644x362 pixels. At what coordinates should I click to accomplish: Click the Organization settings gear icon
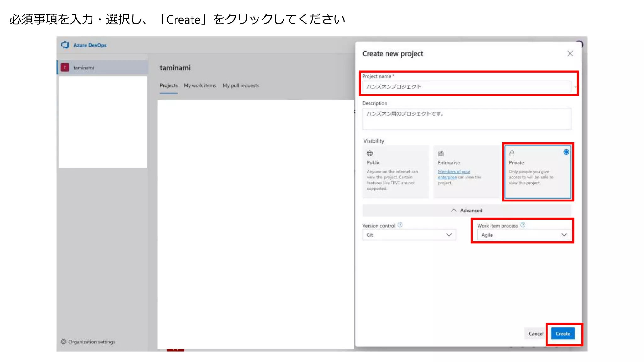(64, 342)
